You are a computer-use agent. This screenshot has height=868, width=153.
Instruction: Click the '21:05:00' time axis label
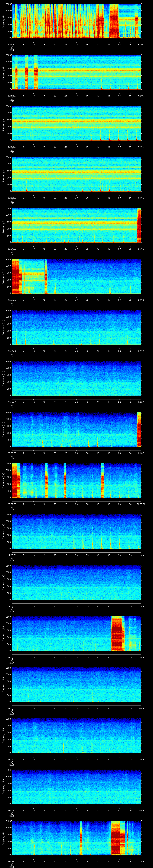coord(12,810)
